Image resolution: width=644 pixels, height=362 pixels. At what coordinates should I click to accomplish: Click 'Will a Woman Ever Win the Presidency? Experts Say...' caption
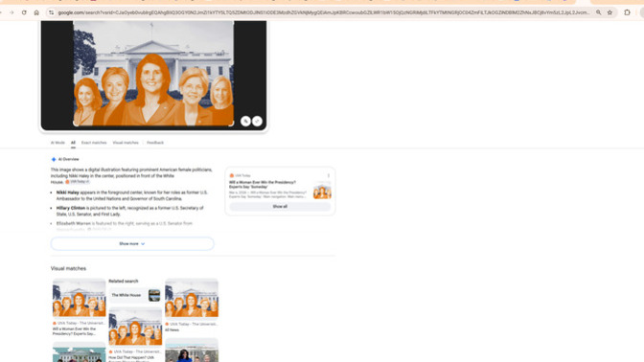tap(74, 331)
